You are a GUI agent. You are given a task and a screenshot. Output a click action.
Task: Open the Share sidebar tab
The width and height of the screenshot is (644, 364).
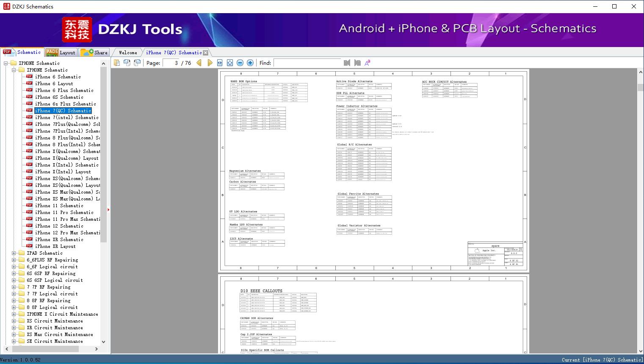click(x=94, y=53)
